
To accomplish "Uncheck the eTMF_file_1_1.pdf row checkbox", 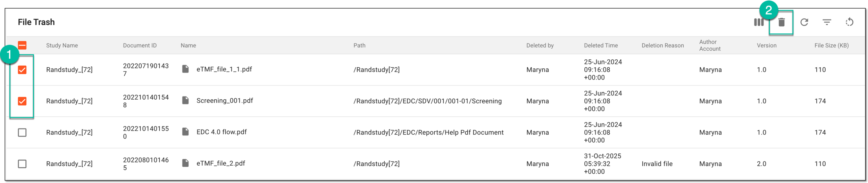I will 22,70.
